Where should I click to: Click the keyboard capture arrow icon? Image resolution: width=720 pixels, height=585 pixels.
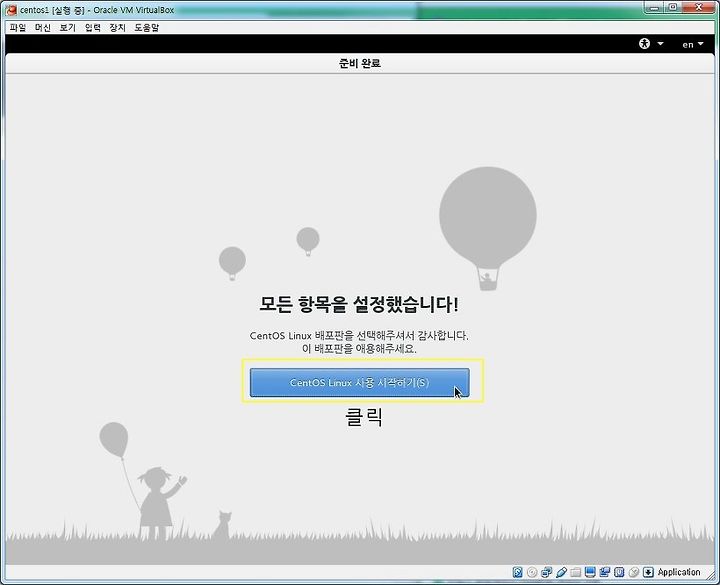coord(648,572)
